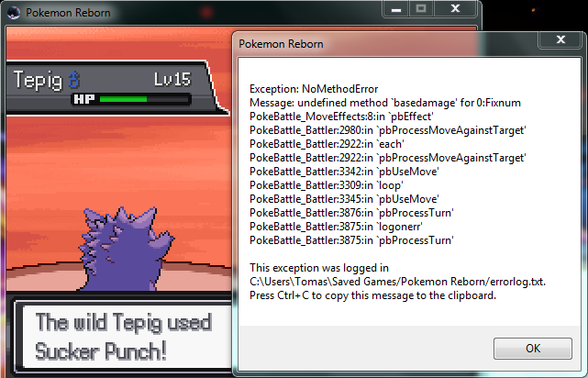Close the Pokemon Reborn error dialog

[x=560, y=39]
